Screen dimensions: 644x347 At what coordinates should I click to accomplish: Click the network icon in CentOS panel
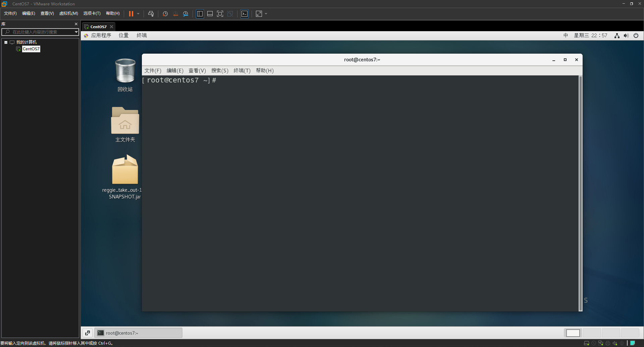point(616,36)
